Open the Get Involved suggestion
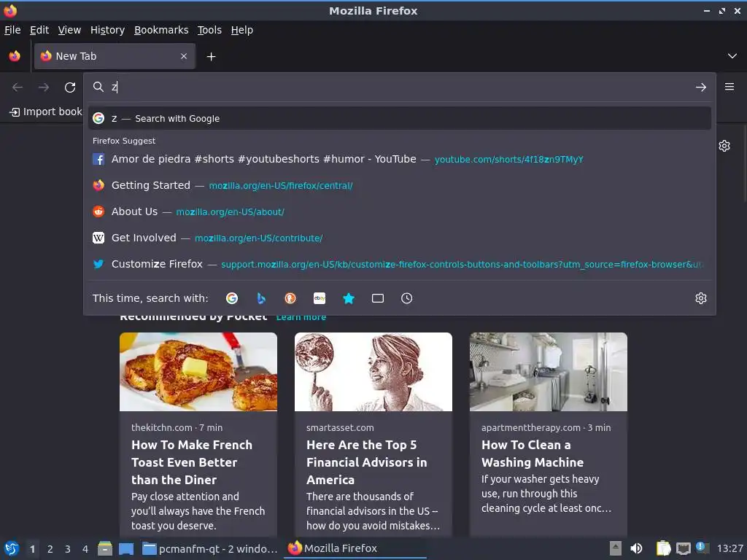The width and height of the screenshot is (747, 560). (x=400, y=238)
